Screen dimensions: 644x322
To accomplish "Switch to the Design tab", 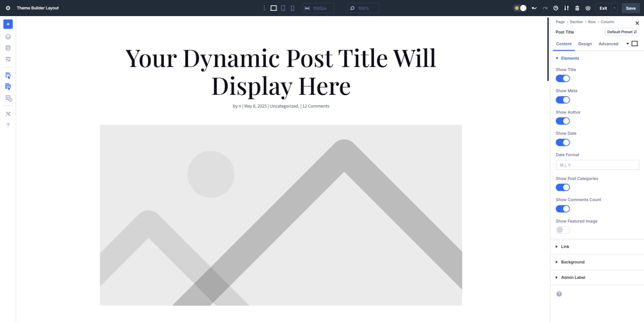I will (x=585, y=44).
